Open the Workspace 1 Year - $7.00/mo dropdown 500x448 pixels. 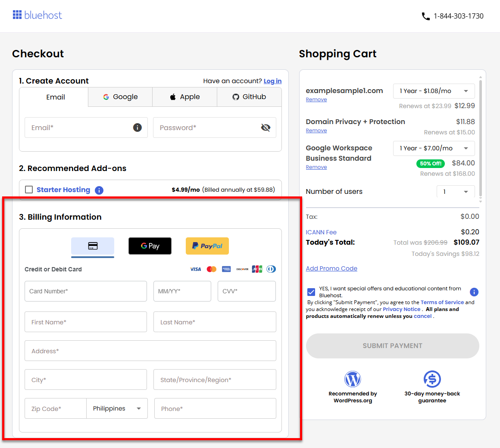[x=434, y=148]
